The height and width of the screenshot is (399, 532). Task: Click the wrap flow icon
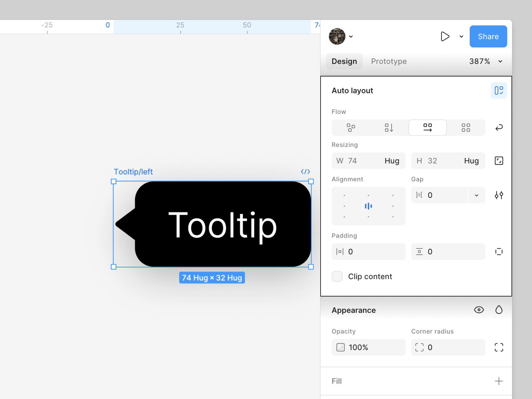point(499,128)
